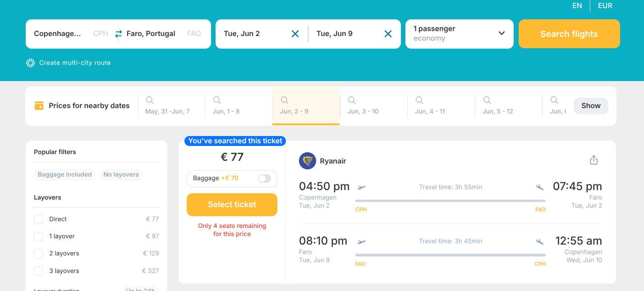Click the Select ticket button
This screenshot has width=644, height=291.
click(x=232, y=205)
